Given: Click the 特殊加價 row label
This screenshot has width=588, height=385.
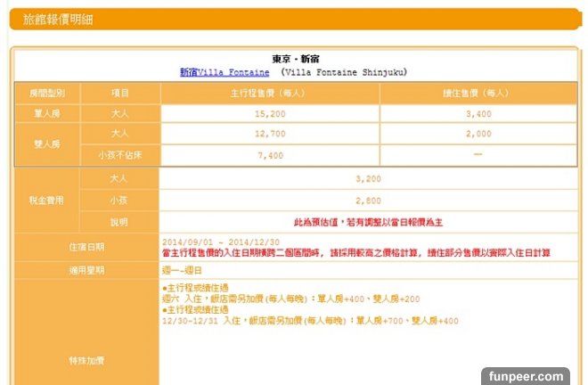Looking at the screenshot, I should point(86,360).
